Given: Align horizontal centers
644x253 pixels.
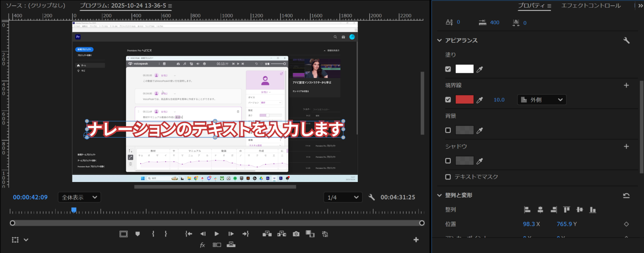Looking at the screenshot, I should (x=540, y=209).
